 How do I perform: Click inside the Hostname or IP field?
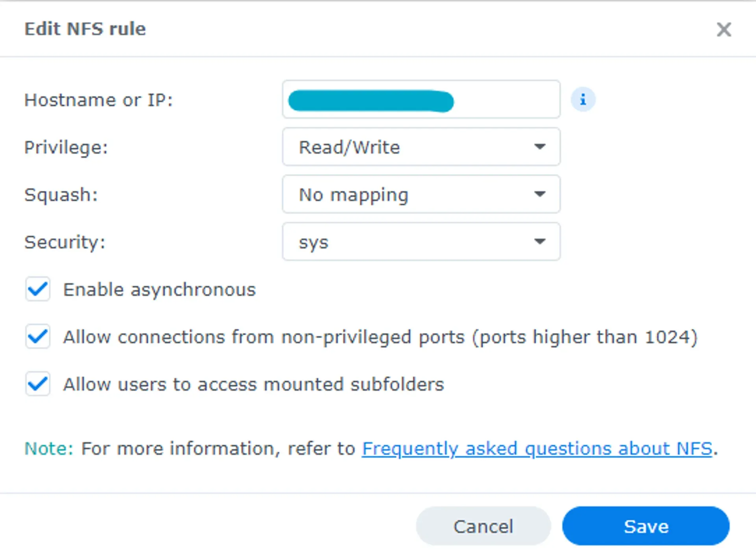tap(504, 99)
